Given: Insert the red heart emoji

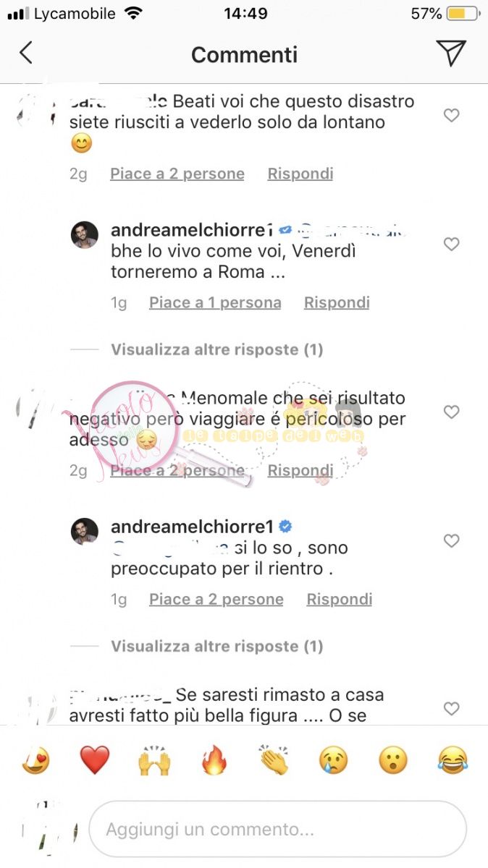Looking at the screenshot, I should point(95,761).
